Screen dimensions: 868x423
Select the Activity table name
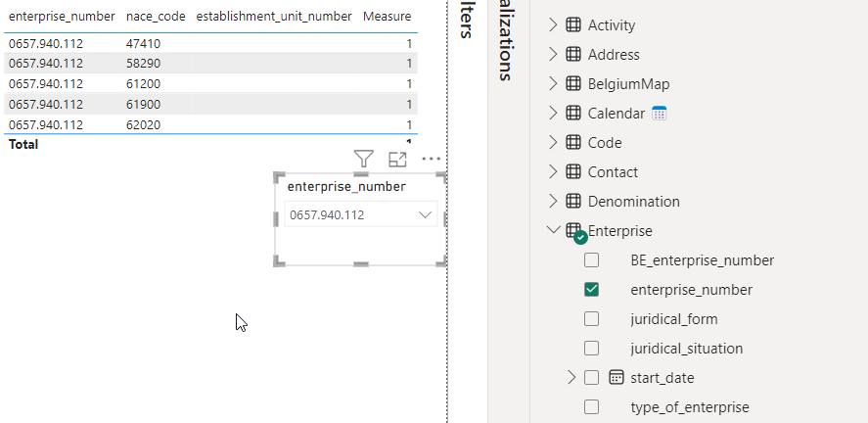(612, 24)
